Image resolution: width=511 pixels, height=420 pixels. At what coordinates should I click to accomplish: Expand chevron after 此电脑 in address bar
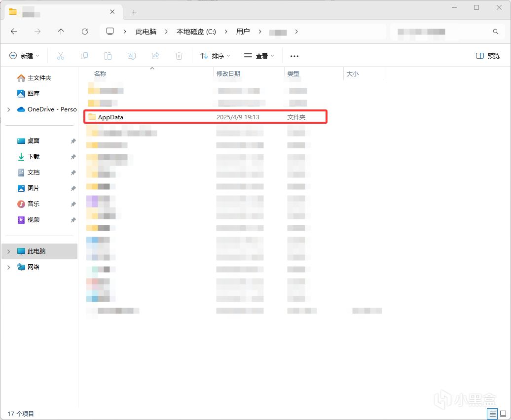tap(166, 32)
